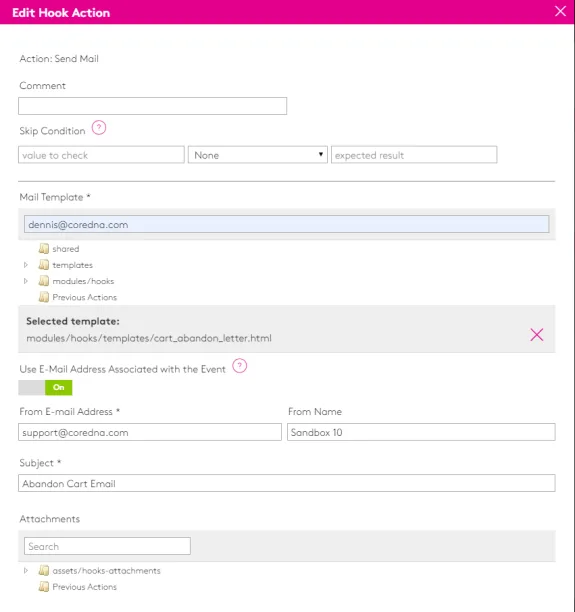Viewport: 575px width, 612px height.
Task: Expand the templates folder tree arrow
Action: 26,265
